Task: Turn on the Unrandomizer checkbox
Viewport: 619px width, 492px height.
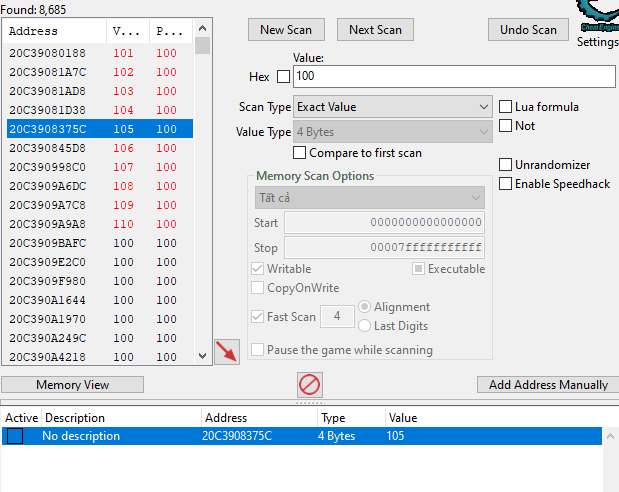Action: (506, 165)
